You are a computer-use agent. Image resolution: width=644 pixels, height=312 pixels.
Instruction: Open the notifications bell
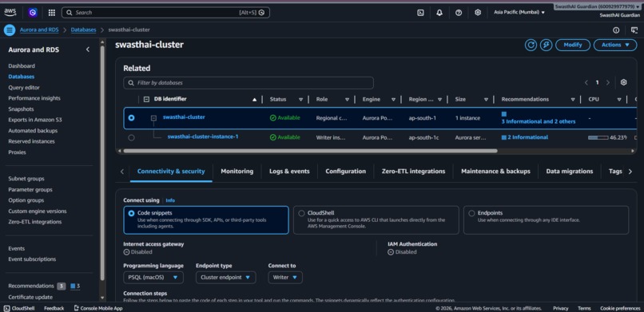pyautogui.click(x=439, y=13)
